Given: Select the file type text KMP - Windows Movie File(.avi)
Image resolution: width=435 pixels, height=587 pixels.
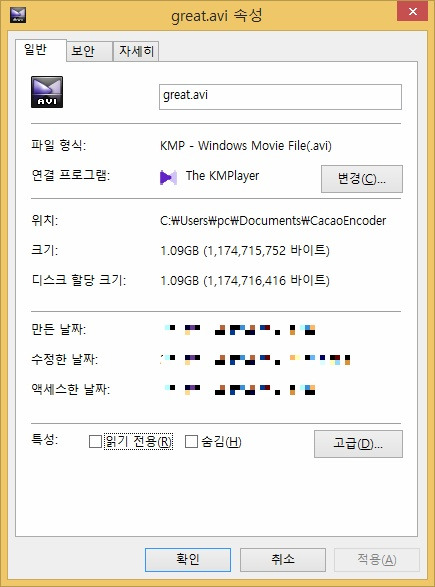Looking at the screenshot, I should click(246, 145).
